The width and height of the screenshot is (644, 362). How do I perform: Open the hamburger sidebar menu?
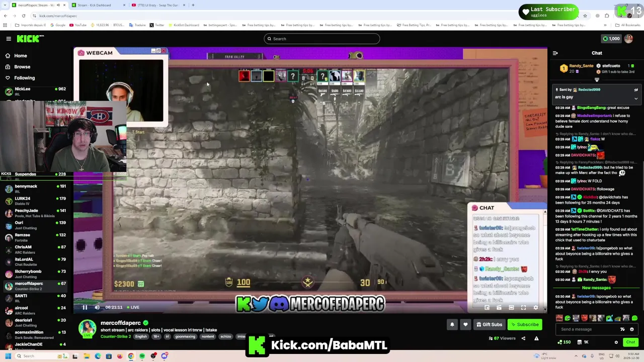pos(9,39)
